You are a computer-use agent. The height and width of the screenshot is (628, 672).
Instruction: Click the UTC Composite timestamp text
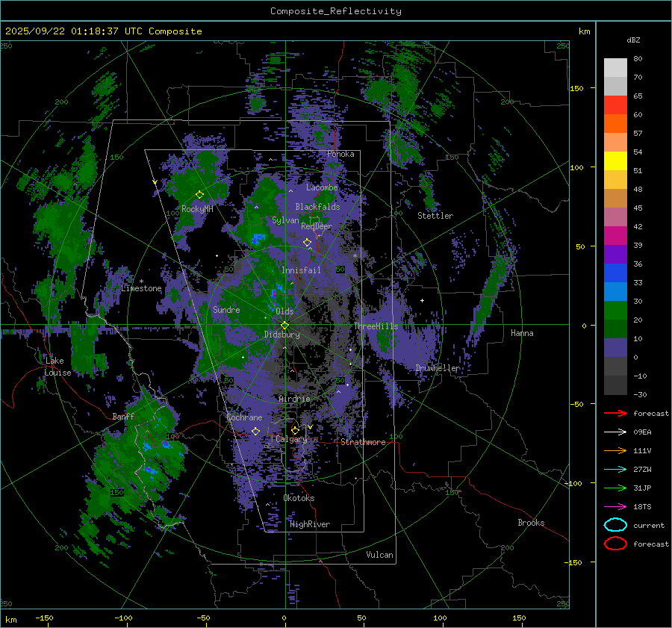click(x=103, y=31)
